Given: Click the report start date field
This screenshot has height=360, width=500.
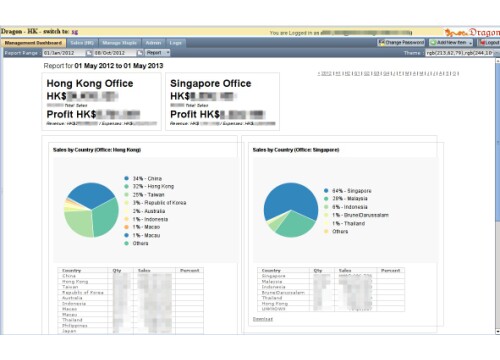Looking at the screenshot, I should (x=64, y=53).
